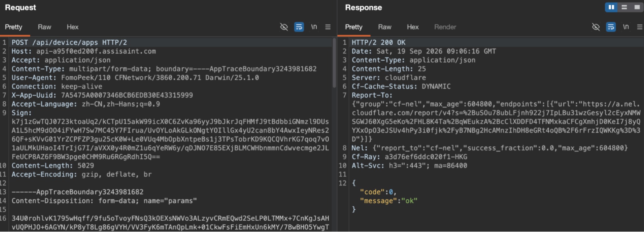This screenshot has height=232, width=644.
Task: Open the Response Render tab
Action: pos(445,27)
